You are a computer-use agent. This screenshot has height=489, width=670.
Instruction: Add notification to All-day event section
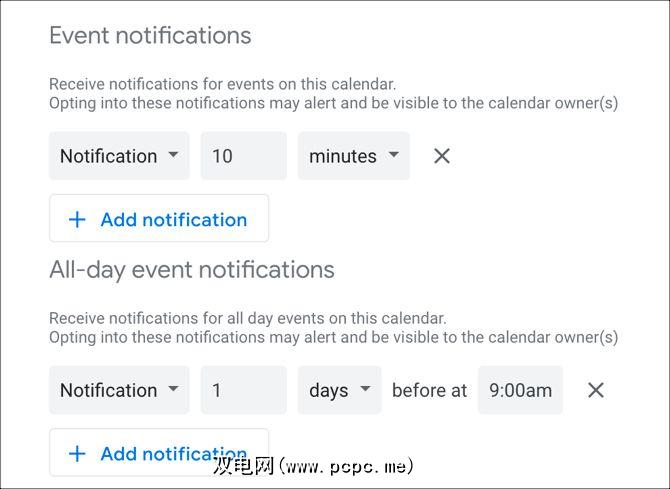159,453
